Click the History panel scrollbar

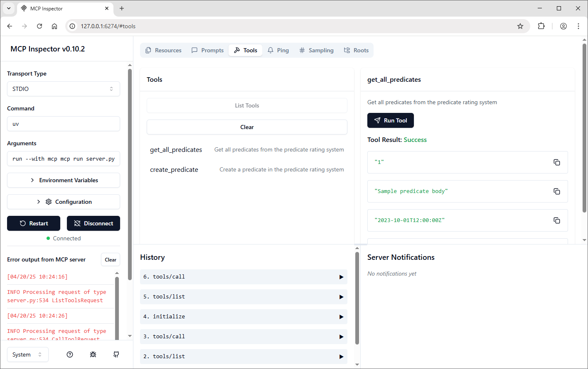(x=357, y=298)
